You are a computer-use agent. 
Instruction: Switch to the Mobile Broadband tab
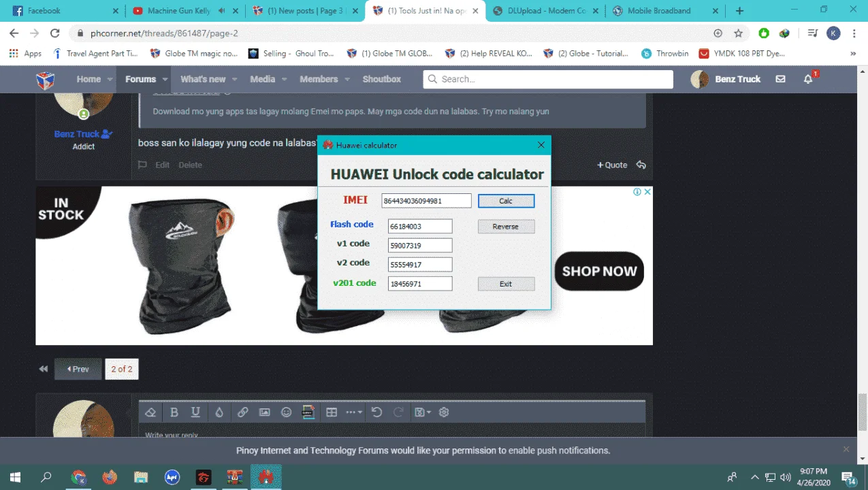tap(664, 11)
